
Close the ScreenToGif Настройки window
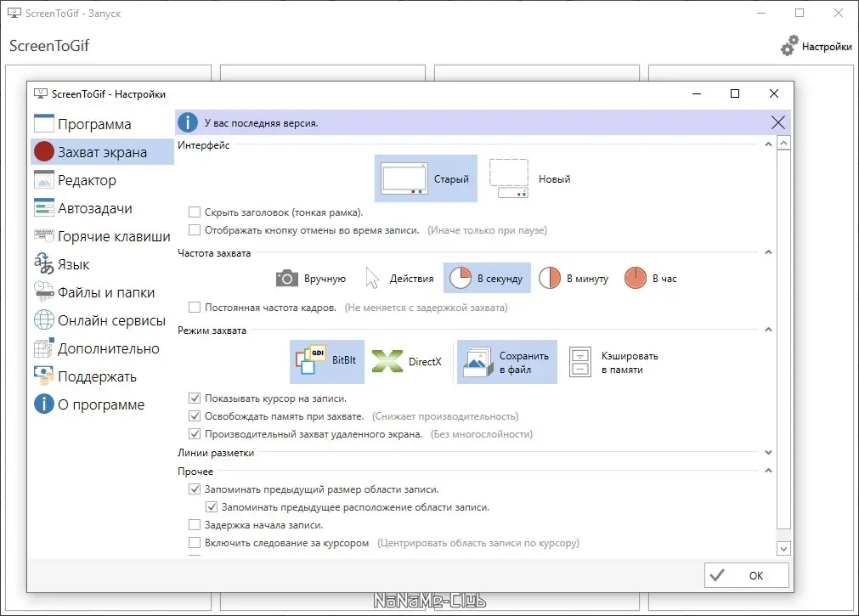(x=773, y=93)
